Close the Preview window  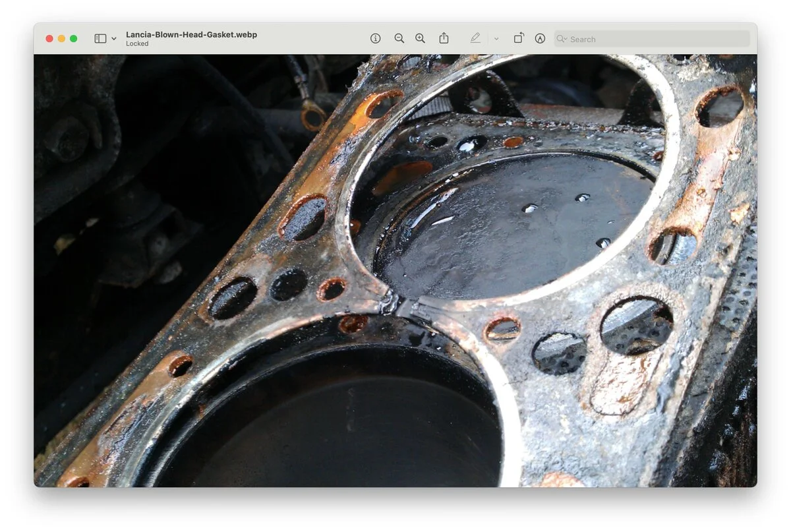point(49,39)
